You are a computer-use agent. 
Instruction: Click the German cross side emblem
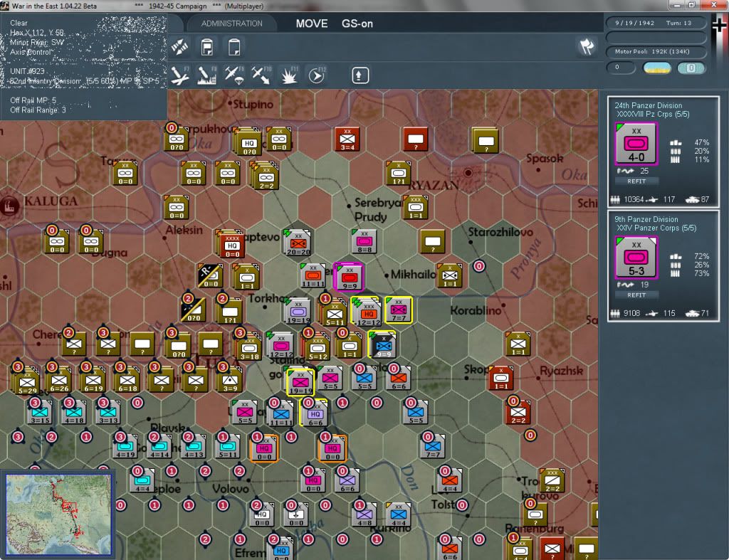719,26
